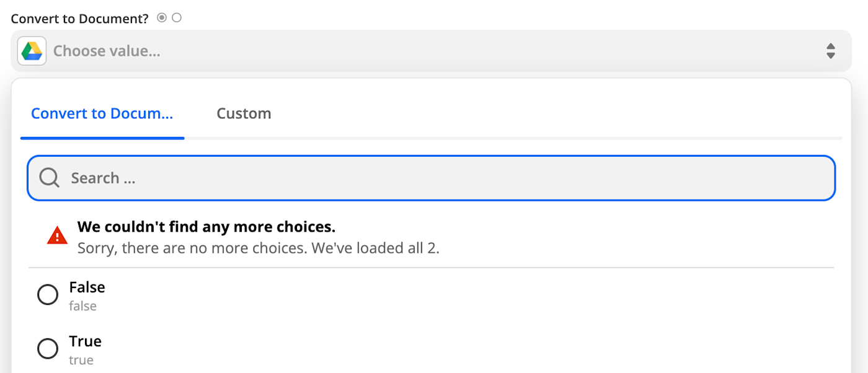This screenshot has height=373, width=868.
Task: Click the 'Sorry, there are no more choices' message
Action: click(x=258, y=248)
